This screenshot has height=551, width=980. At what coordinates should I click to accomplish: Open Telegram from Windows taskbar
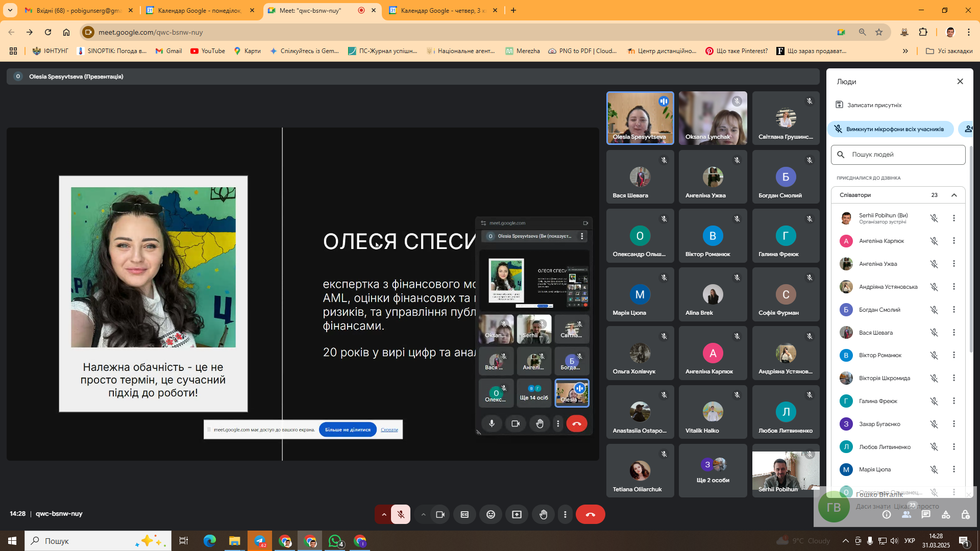coord(260,541)
